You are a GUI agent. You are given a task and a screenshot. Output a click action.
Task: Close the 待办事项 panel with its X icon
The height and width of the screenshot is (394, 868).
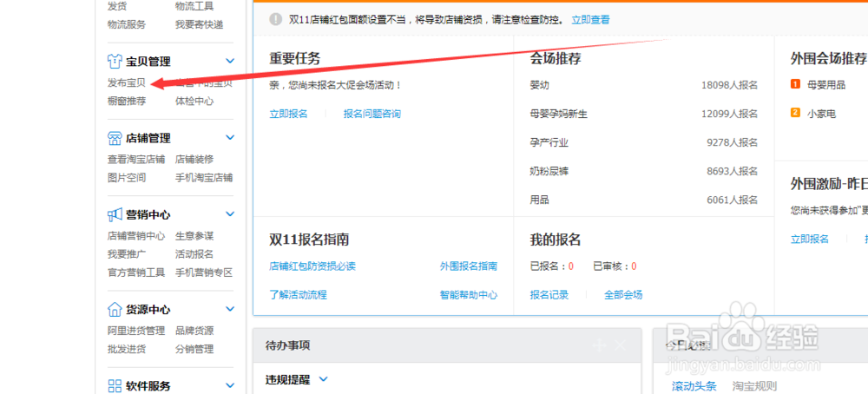pyautogui.click(x=621, y=345)
